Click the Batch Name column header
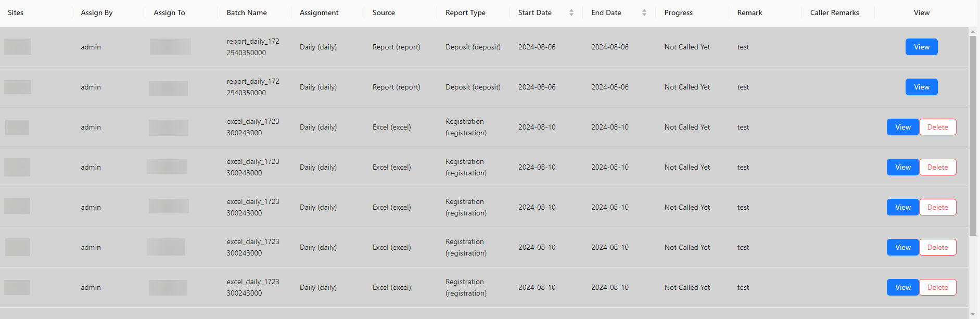Viewport: 980px width, 319px height. (246, 12)
